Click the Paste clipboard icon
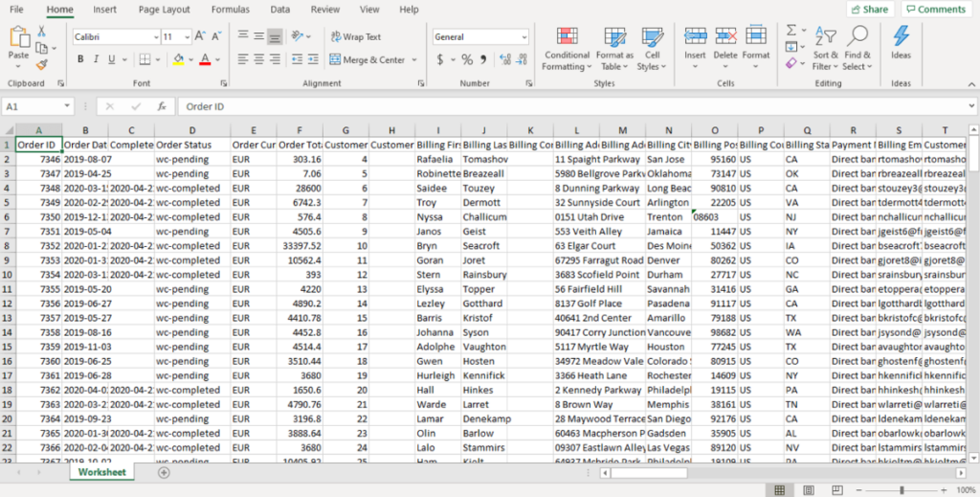980x497 pixels. click(19, 37)
